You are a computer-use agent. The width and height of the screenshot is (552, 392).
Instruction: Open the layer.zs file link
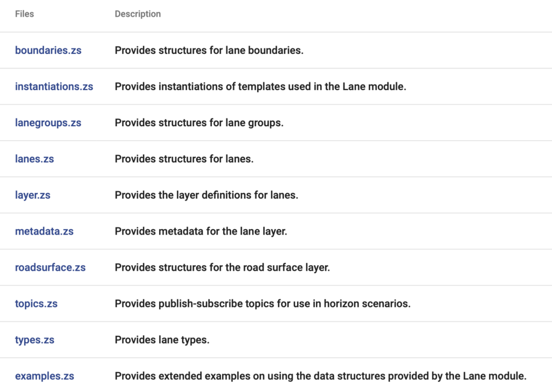(33, 195)
